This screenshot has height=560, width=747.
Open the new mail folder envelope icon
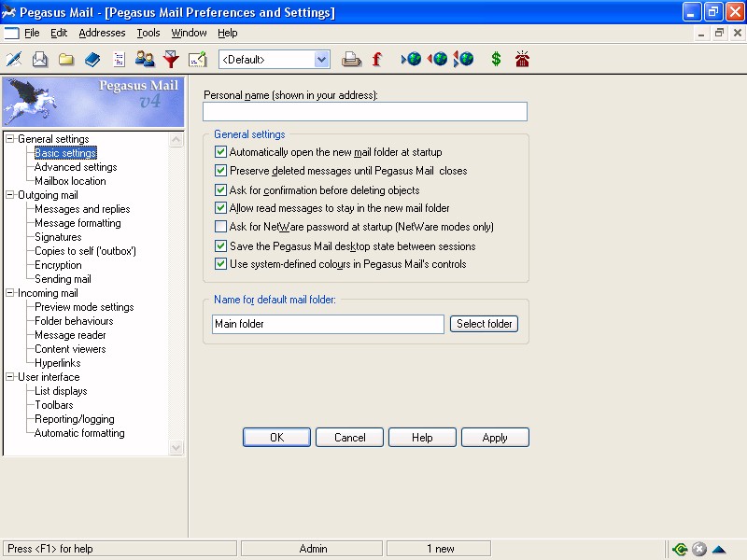tap(40, 60)
